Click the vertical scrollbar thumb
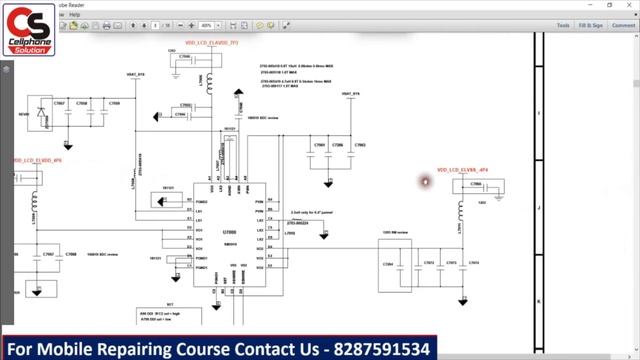 636,83
